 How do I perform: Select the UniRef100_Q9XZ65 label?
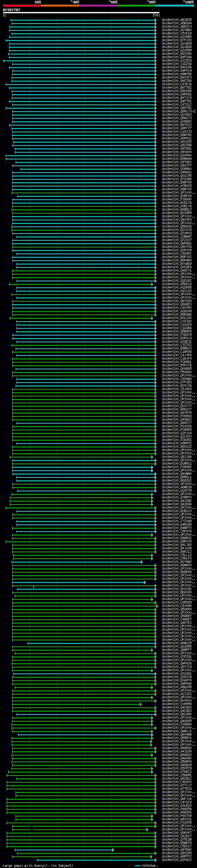(177, 853)
